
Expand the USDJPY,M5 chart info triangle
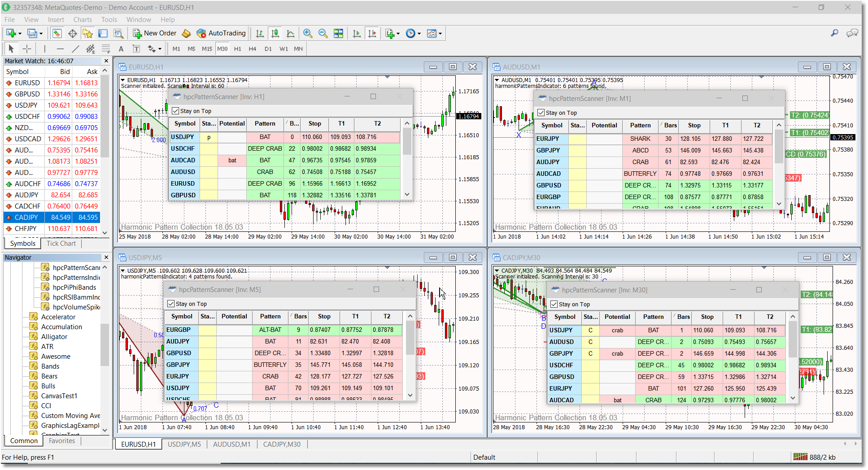click(123, 270)
